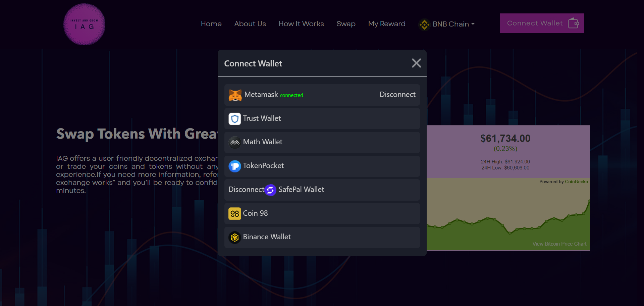644x306 pixels.
Task: Click Disconnect beside SafePal Wallet
Action: click(247, 190)
